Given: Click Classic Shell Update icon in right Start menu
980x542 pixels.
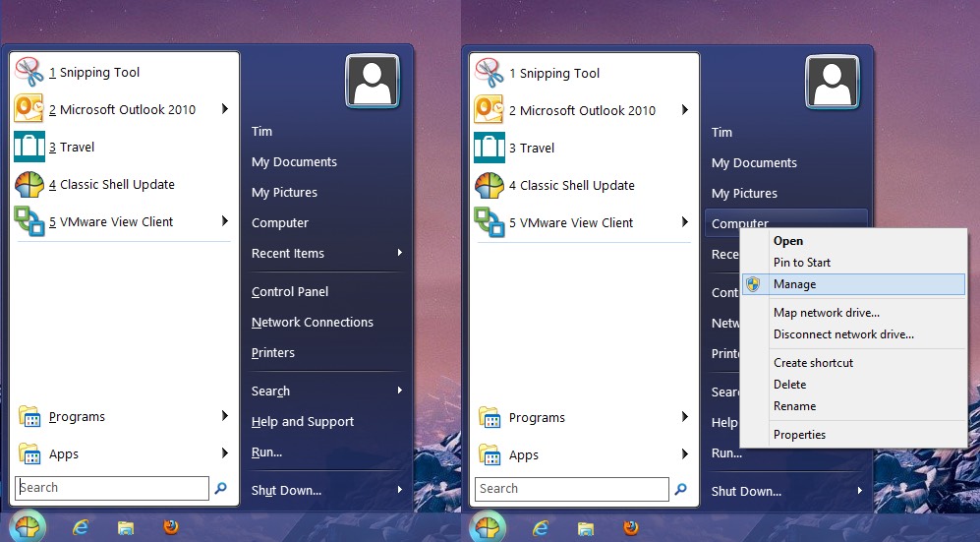Looking at the screenshot, I should 490,185.
